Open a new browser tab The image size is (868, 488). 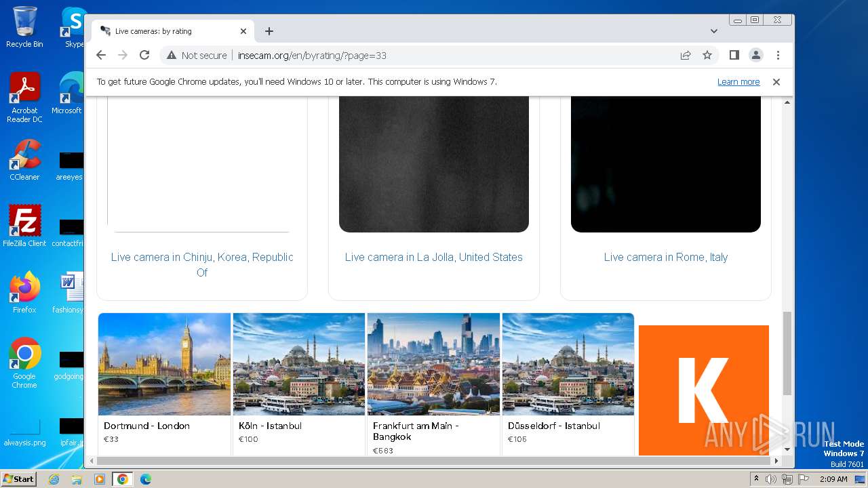[269, 31]
